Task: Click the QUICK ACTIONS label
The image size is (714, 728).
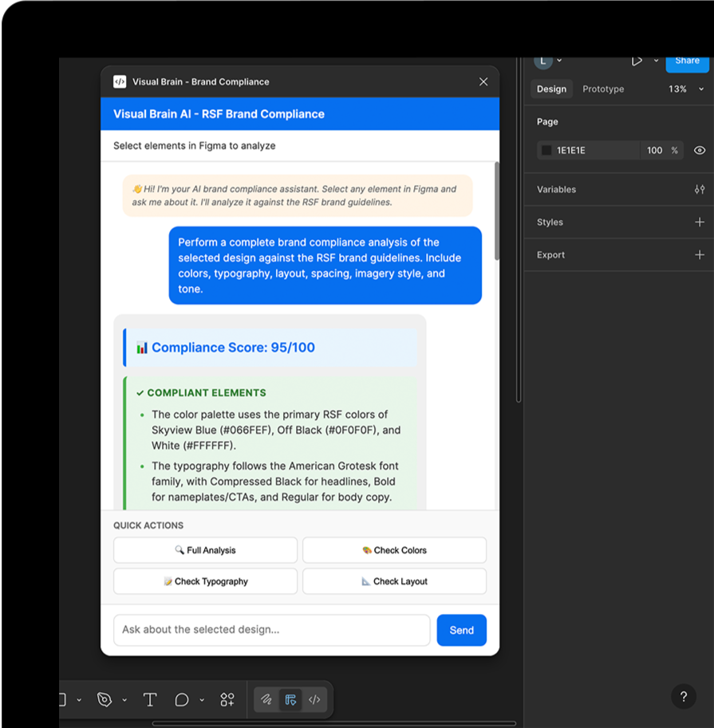Action: (x=148, y=525)
